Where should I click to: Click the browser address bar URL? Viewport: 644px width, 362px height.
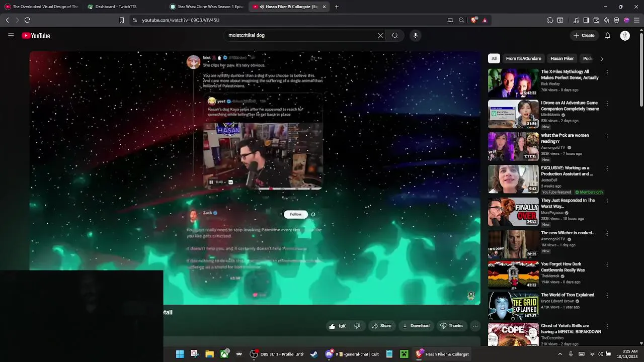[180, 20]
